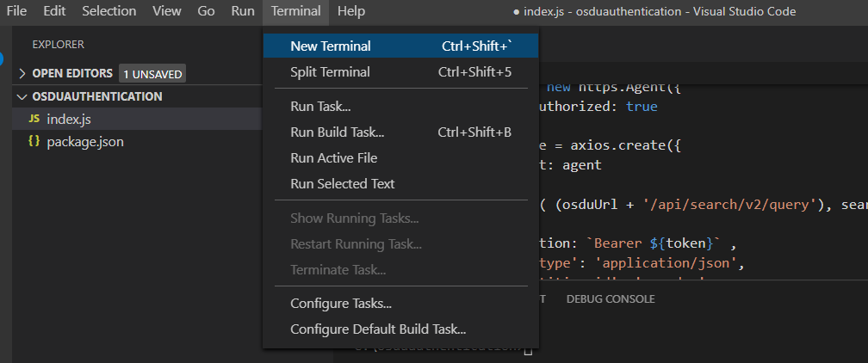Collapse the OSDUAUTHENTICATION folder section
The width and height of the screenshot is (868, 363).
tap(22, 96)
